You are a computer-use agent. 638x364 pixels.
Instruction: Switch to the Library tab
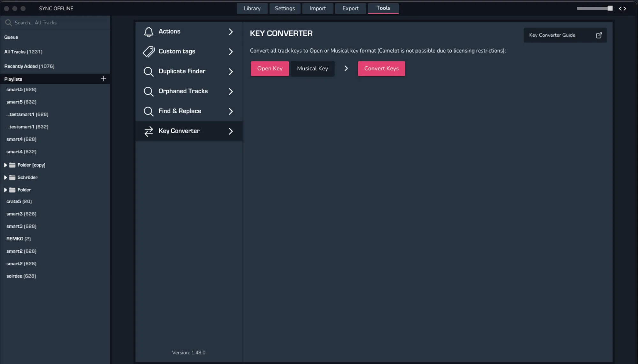(x=252, y=9)
